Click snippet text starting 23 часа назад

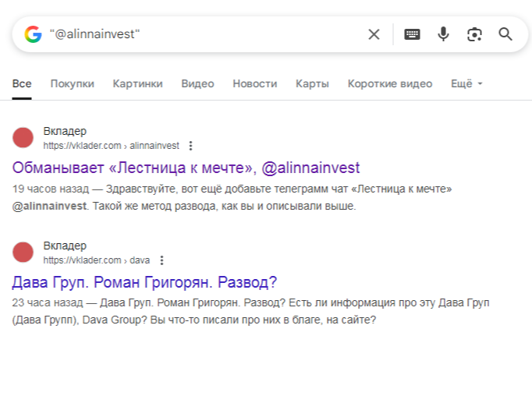click(250, 311)
